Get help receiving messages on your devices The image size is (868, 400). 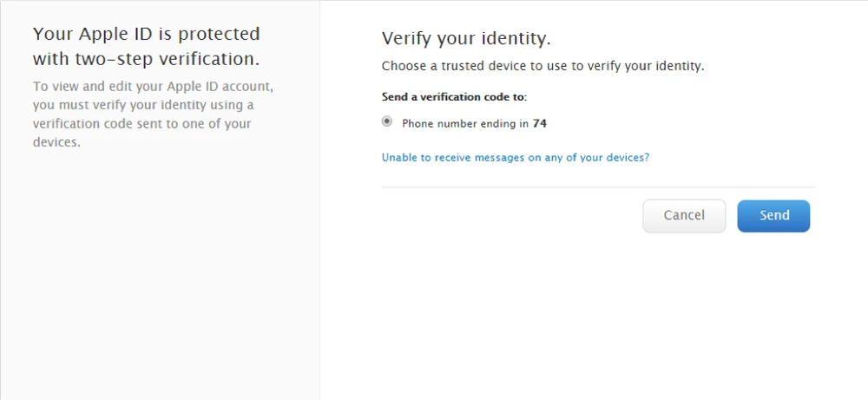pos(516,158)
